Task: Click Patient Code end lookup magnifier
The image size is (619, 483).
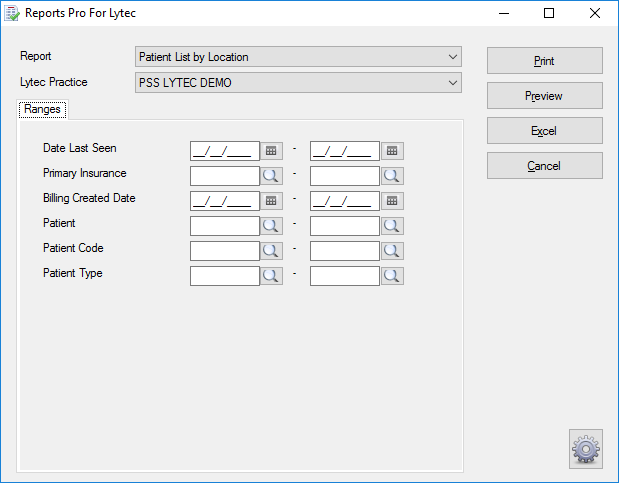Action: [x=392, y=251]
